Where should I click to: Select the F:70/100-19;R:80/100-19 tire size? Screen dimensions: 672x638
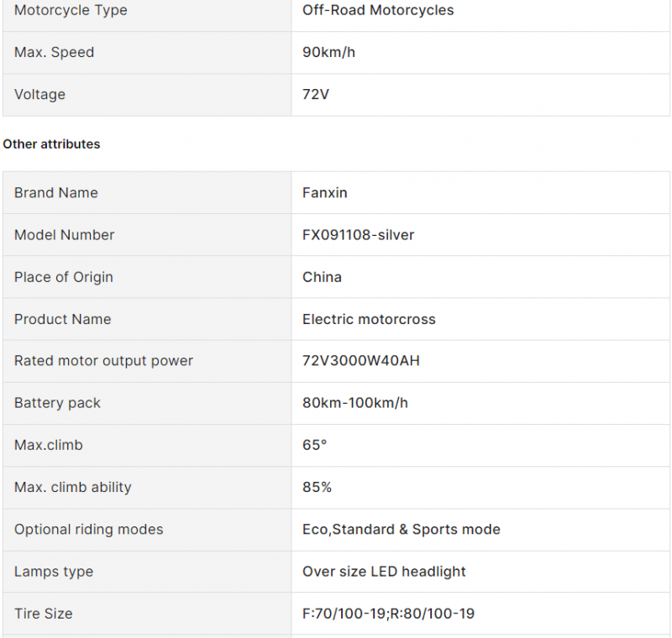[x=388, y=614]
